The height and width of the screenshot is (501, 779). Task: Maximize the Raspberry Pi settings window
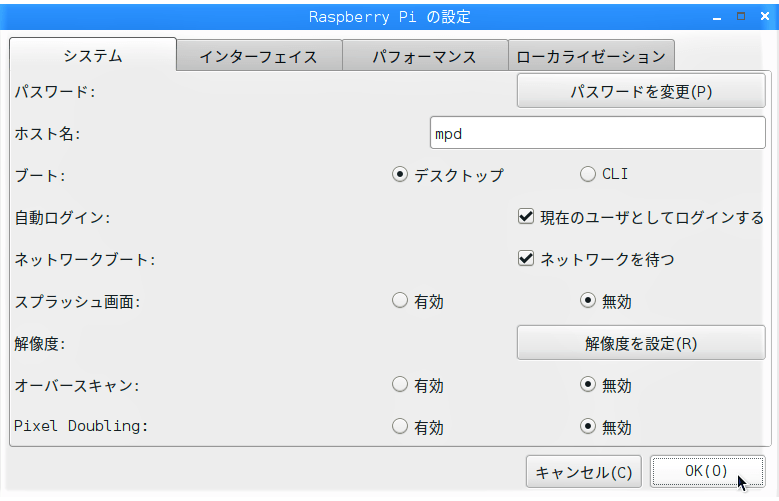(741, 16)
